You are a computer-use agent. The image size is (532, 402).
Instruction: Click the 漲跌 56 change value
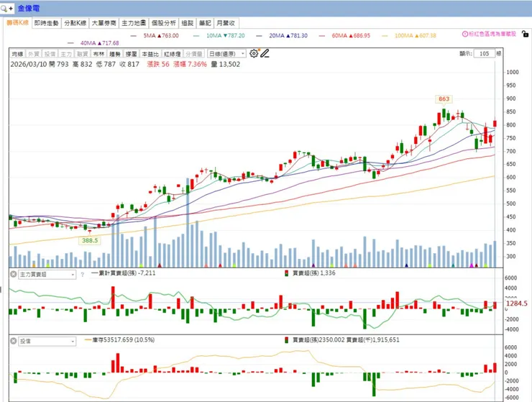[x=158, y=64]
